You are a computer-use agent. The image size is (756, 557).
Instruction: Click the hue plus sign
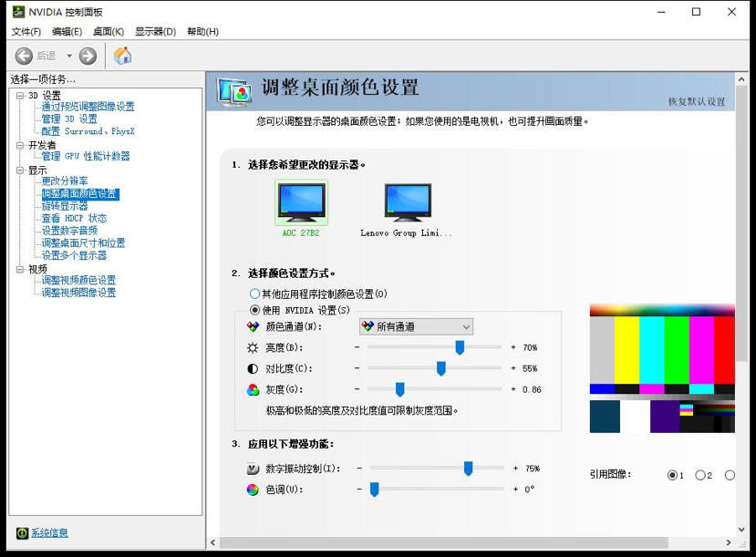click(x=515, y=489)
